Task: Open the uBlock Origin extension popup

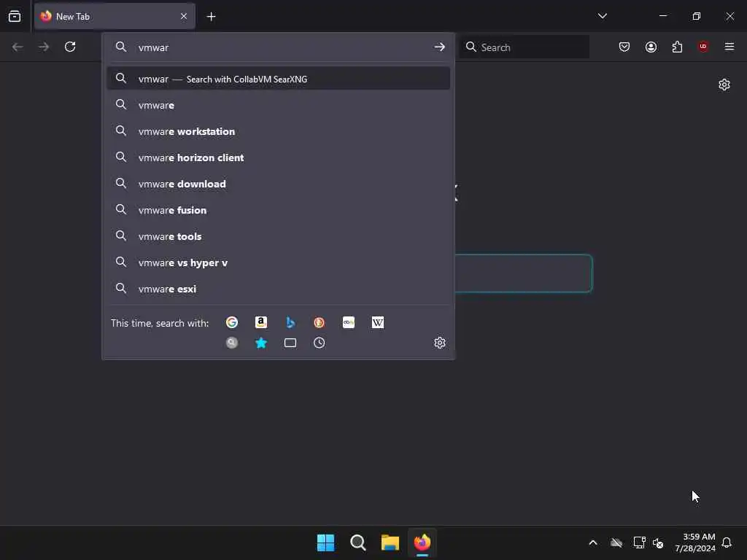Action: [x=703, y=47]
